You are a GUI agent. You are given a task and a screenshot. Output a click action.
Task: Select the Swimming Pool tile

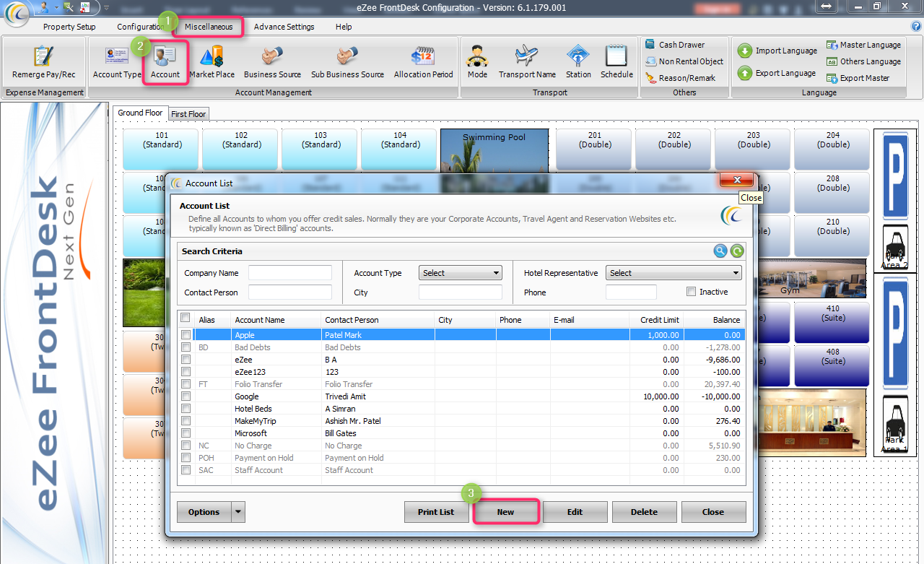point(494,152)
